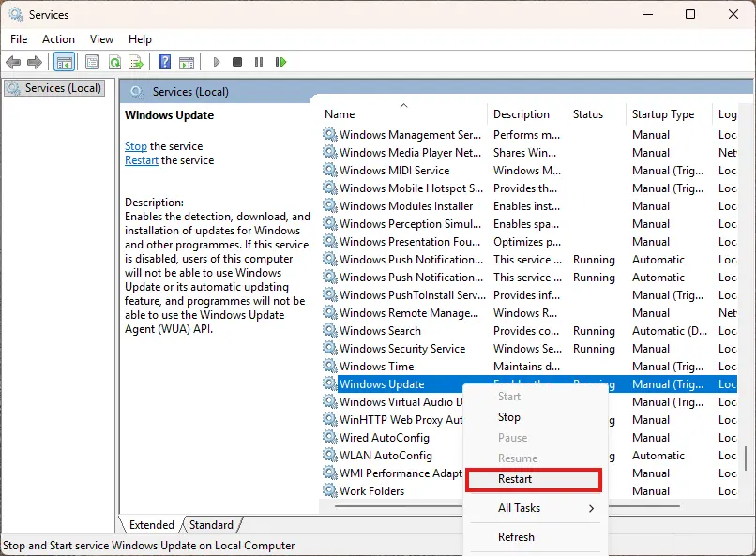The image size is (756, 556).
Task: Click the Refresh toolbar icon
Action: (114, 62)
